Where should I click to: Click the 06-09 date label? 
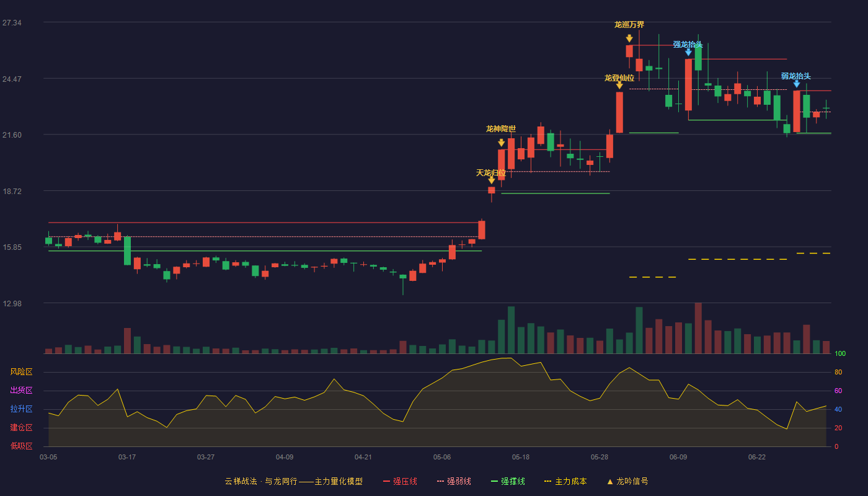[678, 457]
